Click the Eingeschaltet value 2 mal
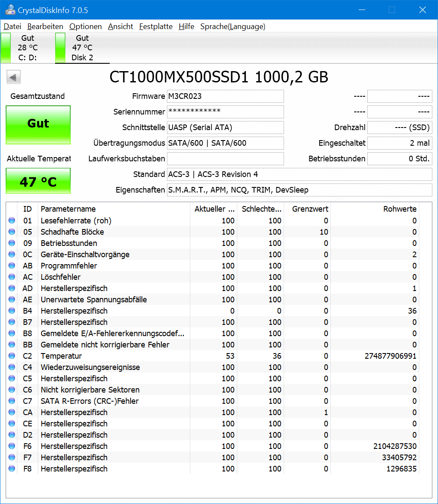 400,143
